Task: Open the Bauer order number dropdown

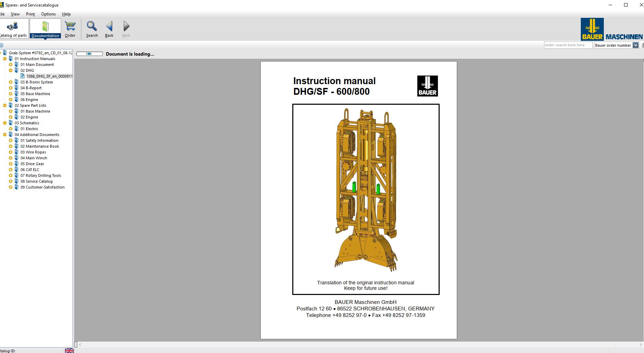Action: [635, 45]
